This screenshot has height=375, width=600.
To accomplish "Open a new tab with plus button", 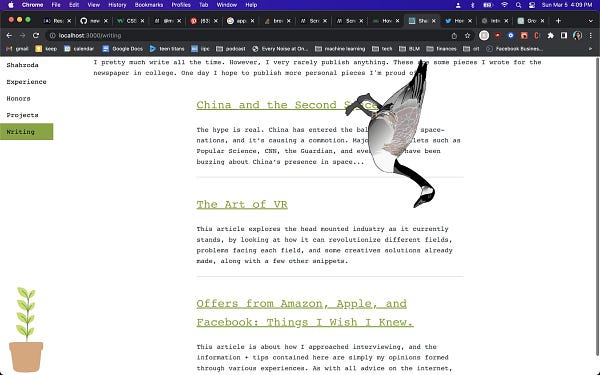I will pos(558,21).
